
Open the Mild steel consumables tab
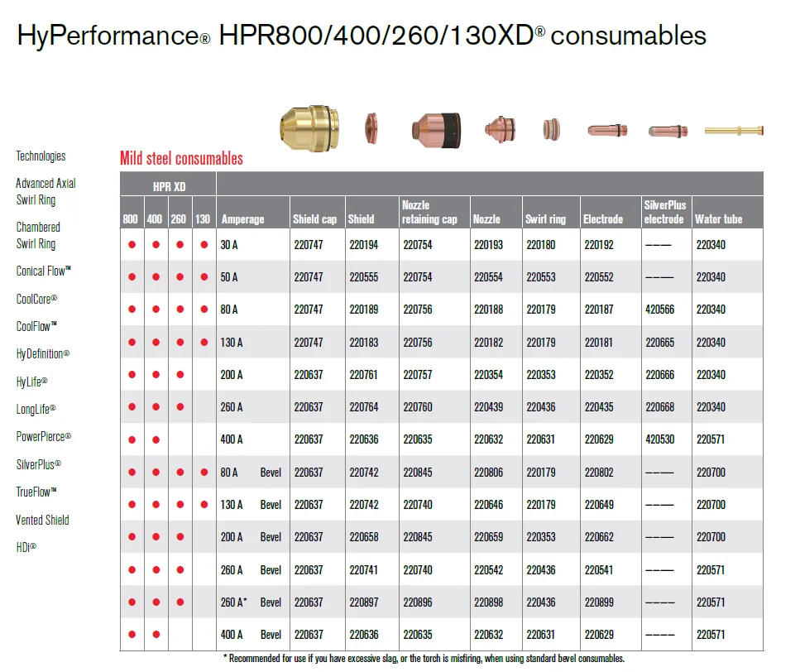(x=181, y=157)
